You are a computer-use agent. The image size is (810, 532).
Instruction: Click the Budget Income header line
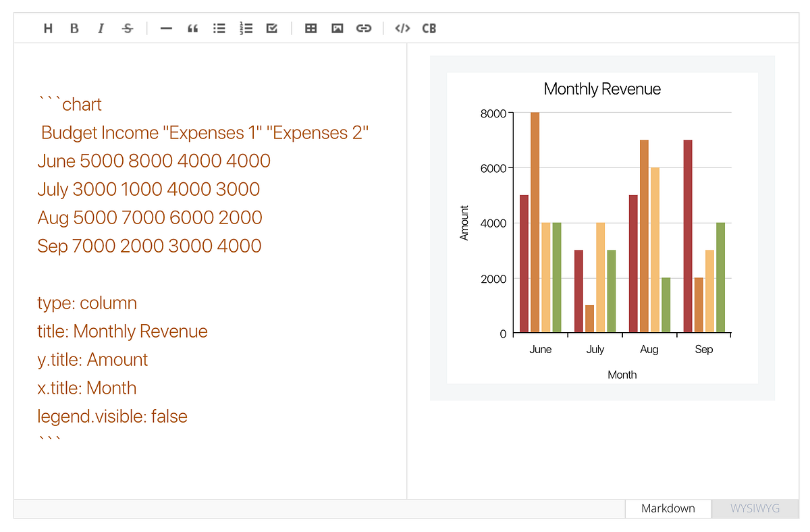[x=205, y=132]
